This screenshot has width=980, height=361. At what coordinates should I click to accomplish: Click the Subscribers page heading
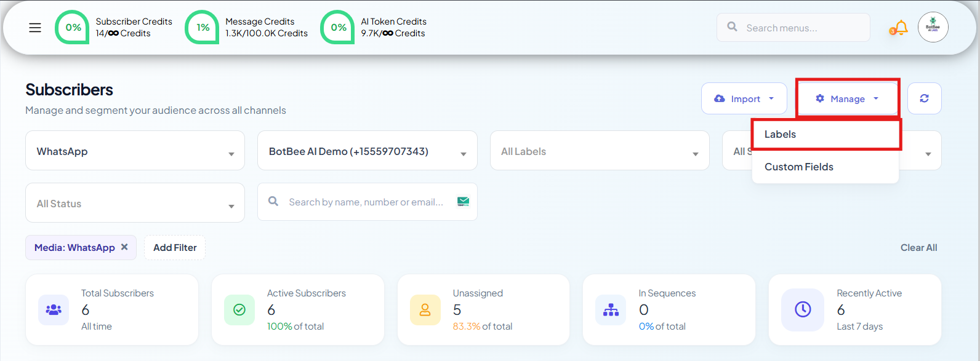tap(69, 90)
